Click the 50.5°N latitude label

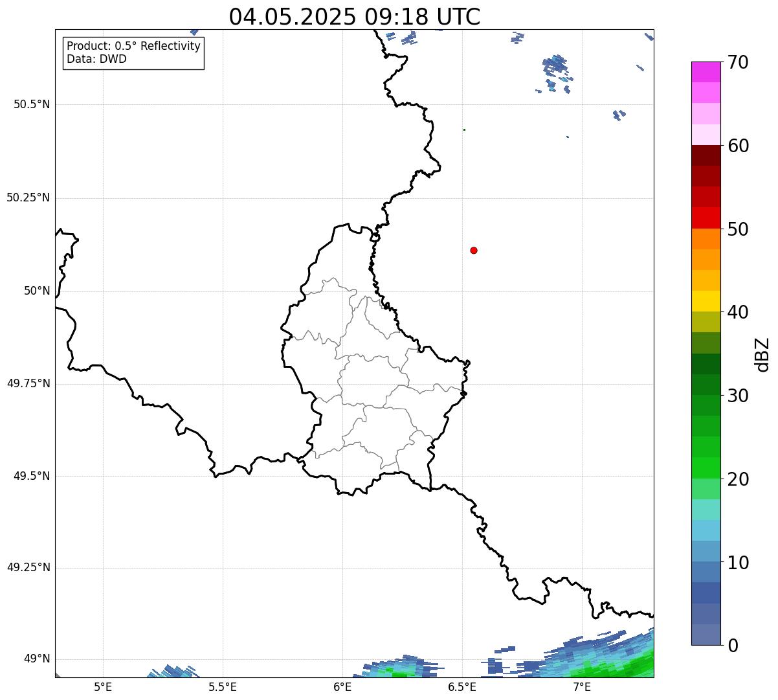tap(32, 104)
